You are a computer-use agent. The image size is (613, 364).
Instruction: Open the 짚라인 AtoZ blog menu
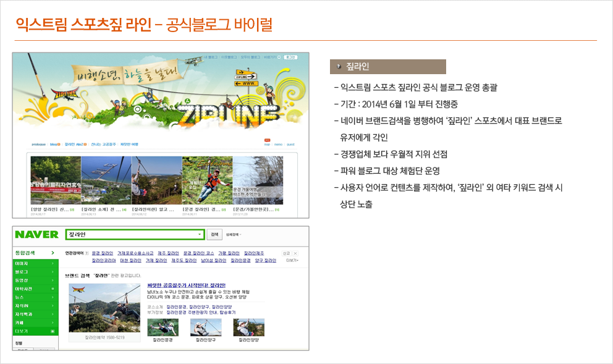click(x=75, y=145)
